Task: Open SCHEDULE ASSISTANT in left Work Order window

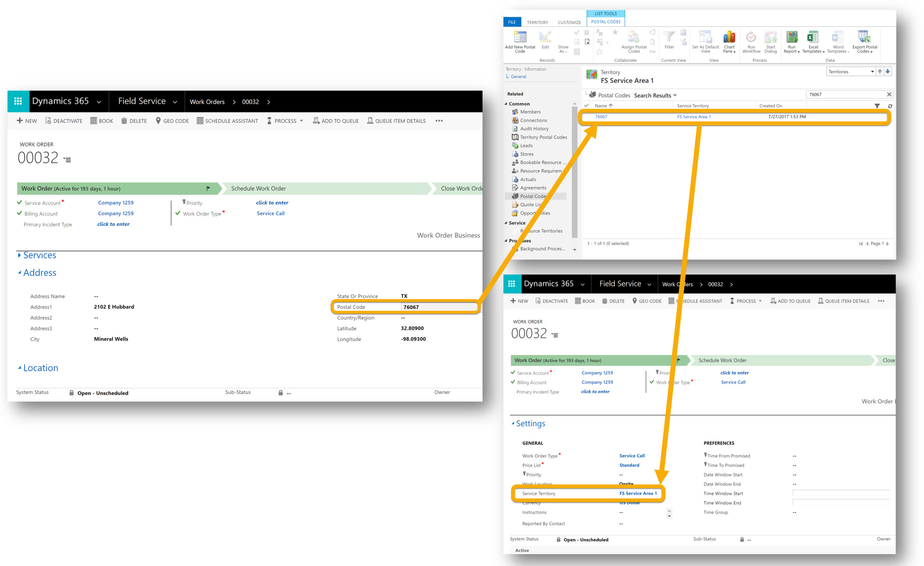Action: pos(228,121)
